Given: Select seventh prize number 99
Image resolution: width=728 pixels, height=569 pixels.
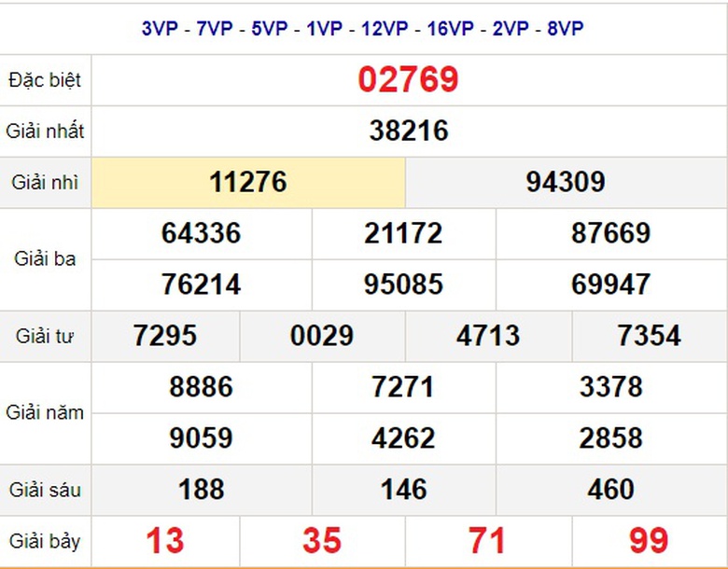Looking at the screenshot, I should tap(649, 541).
